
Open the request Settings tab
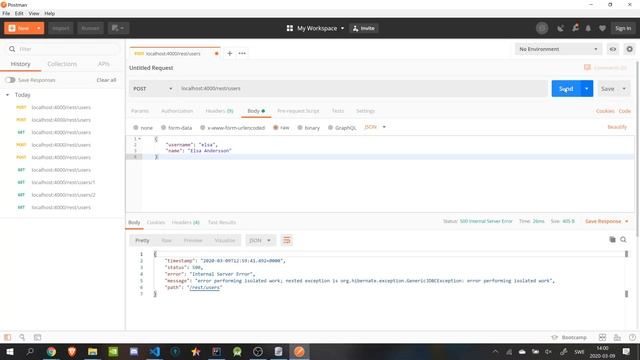[365, 111]
